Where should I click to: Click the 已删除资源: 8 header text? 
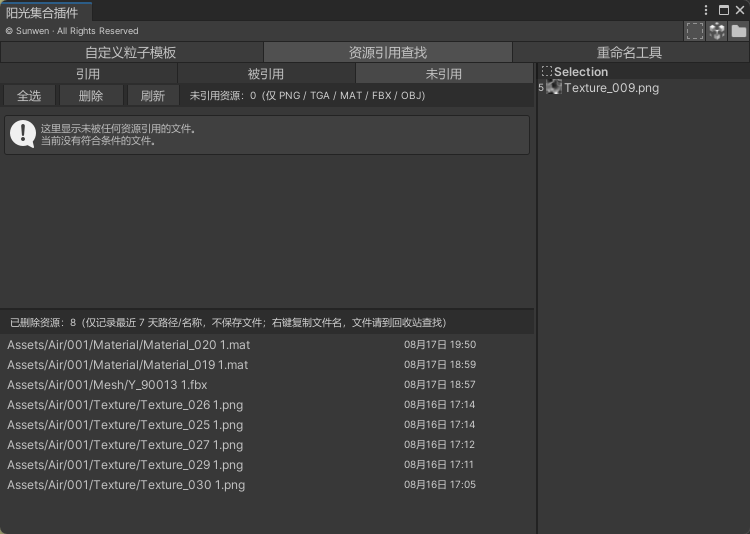pos(228,323)
